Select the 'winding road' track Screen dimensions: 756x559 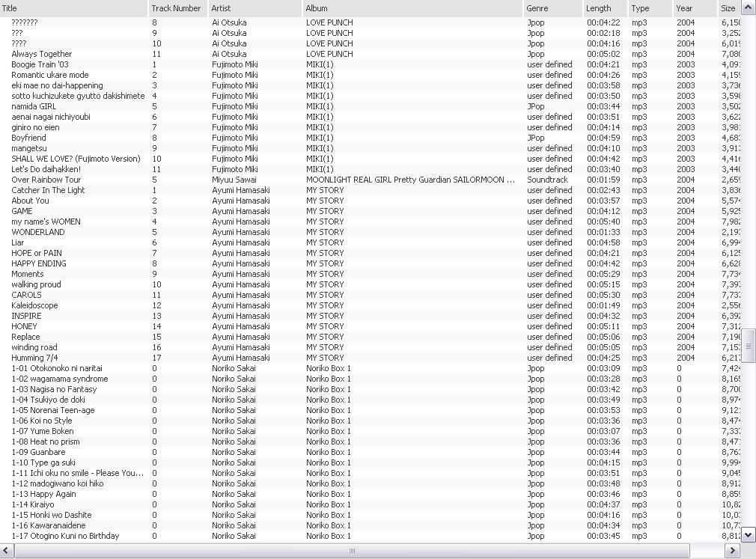[x=371, y=347]
